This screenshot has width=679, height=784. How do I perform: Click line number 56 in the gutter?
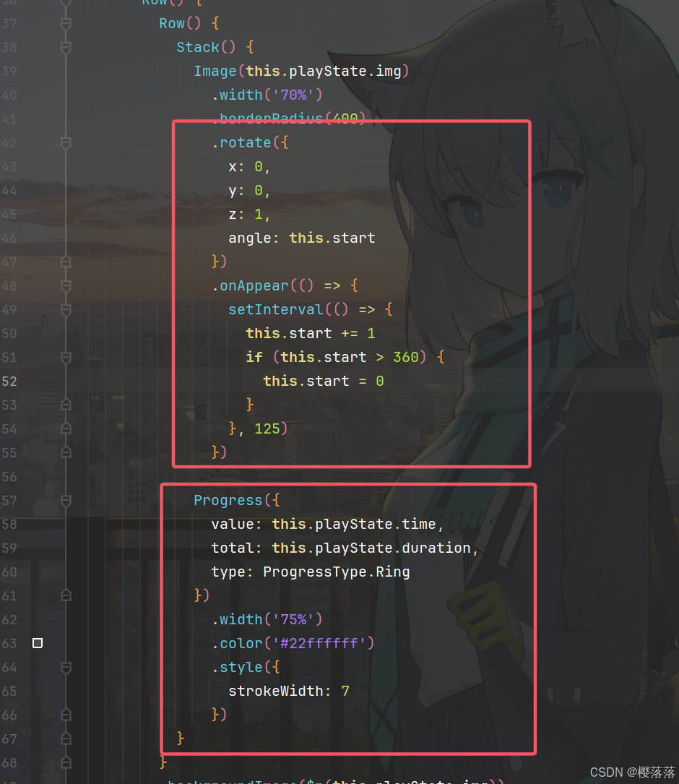pyautogui.click(x=9, y=477)
